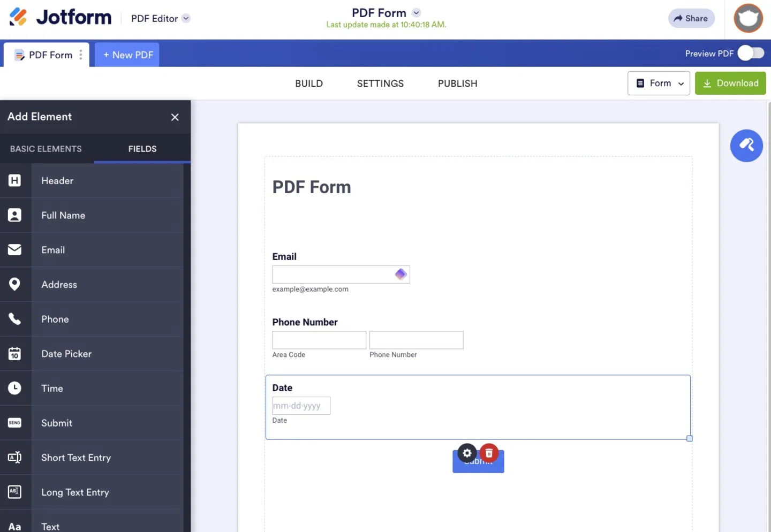The width and height of the screenshot is (771, 532).
Task: Click the Date Picker calendar icon
Action: point(15,354)
